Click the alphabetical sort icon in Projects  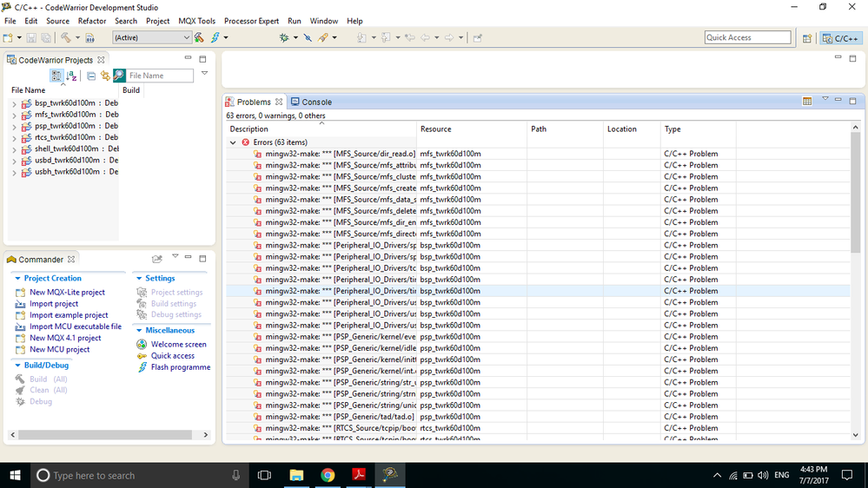pos(71,76)
